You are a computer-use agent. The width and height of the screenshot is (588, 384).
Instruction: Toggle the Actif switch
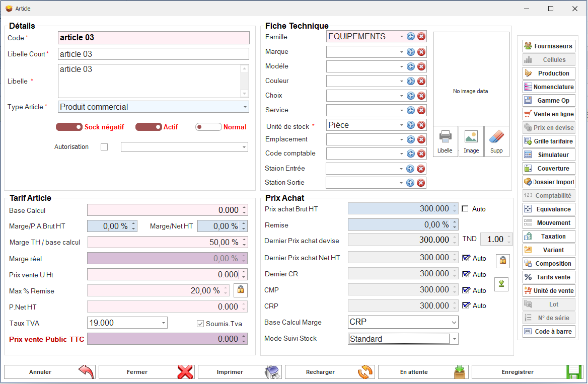pyautogui.click(x=149, y=127)
